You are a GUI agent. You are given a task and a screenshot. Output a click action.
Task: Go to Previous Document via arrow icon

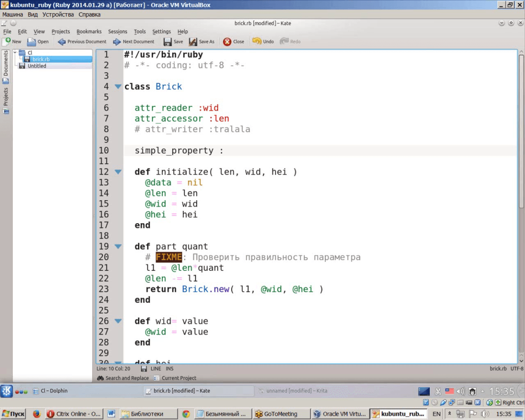tap(62, 41)
